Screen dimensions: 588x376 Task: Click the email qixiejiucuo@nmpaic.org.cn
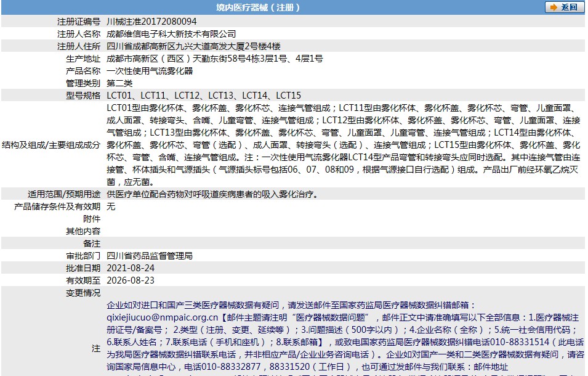(162, 317)
